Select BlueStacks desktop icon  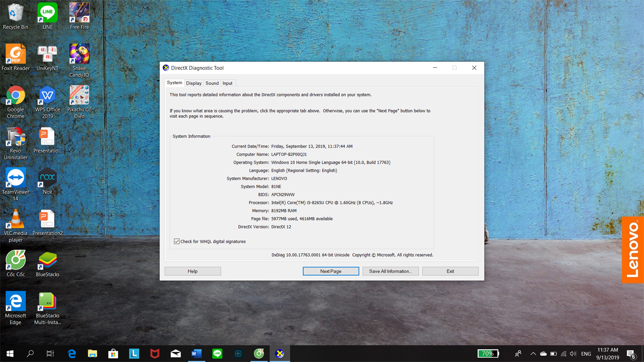tap(48, 263)
